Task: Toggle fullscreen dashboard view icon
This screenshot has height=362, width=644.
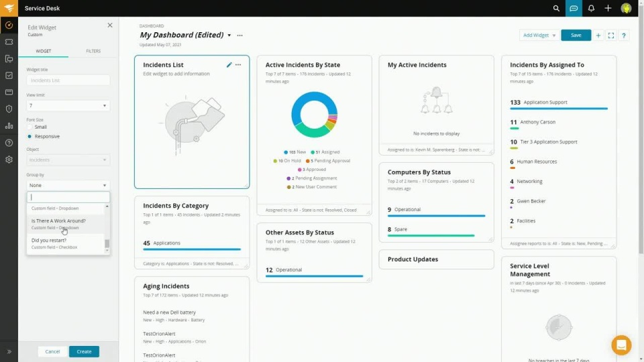Action: click(611, 36)
